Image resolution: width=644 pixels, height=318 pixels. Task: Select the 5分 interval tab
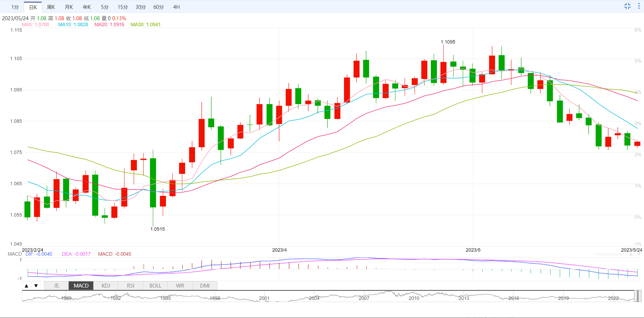click(x=105, y=7)
